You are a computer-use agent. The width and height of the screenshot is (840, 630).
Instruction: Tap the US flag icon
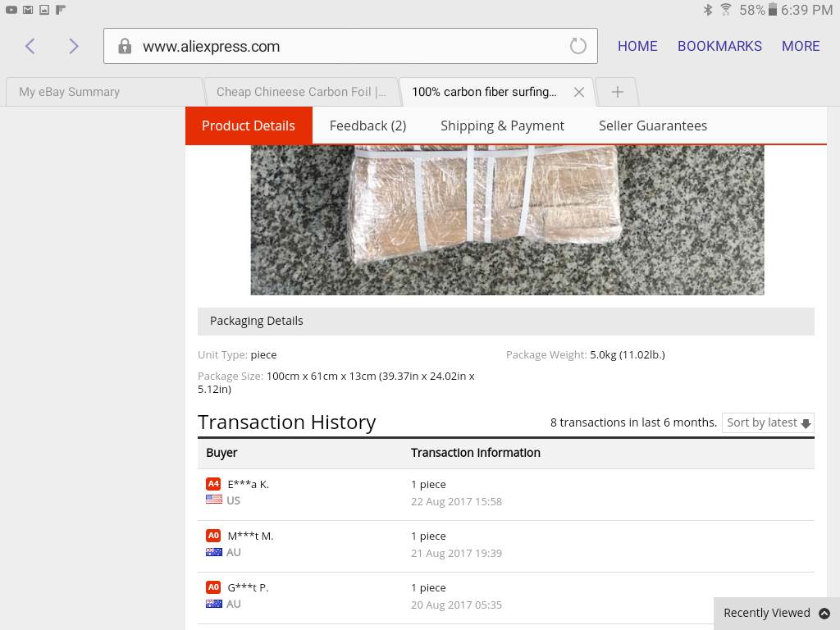[x=214, y=500]
